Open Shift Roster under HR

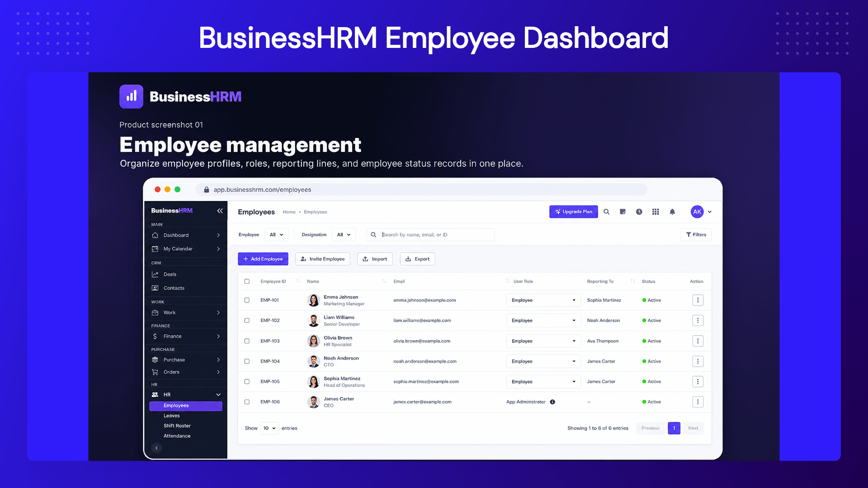[x=177, y=426]
